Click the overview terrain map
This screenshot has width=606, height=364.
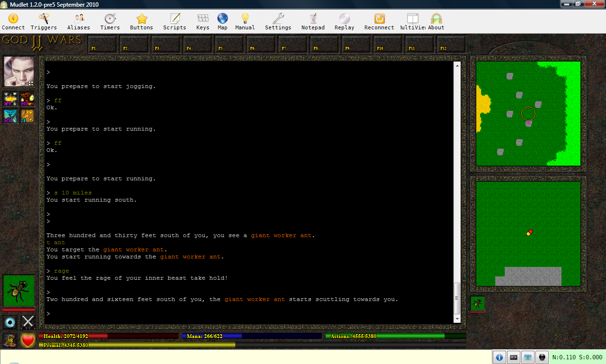pos(528,114)
